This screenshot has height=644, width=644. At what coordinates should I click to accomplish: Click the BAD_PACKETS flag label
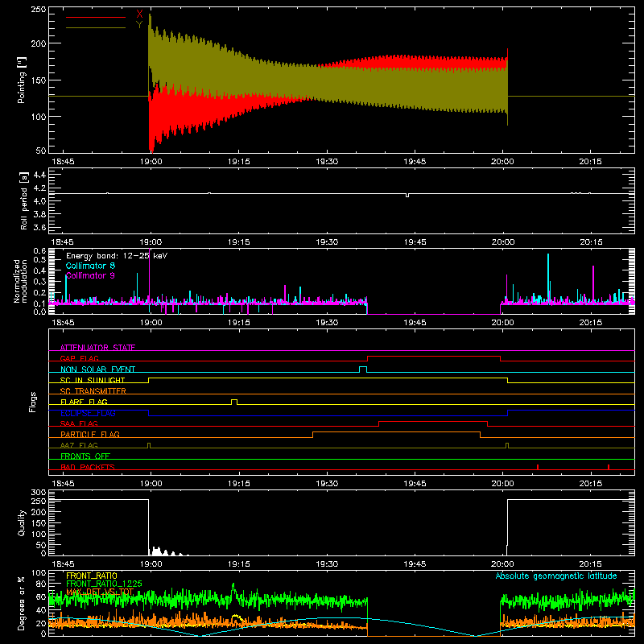(88, 467)
